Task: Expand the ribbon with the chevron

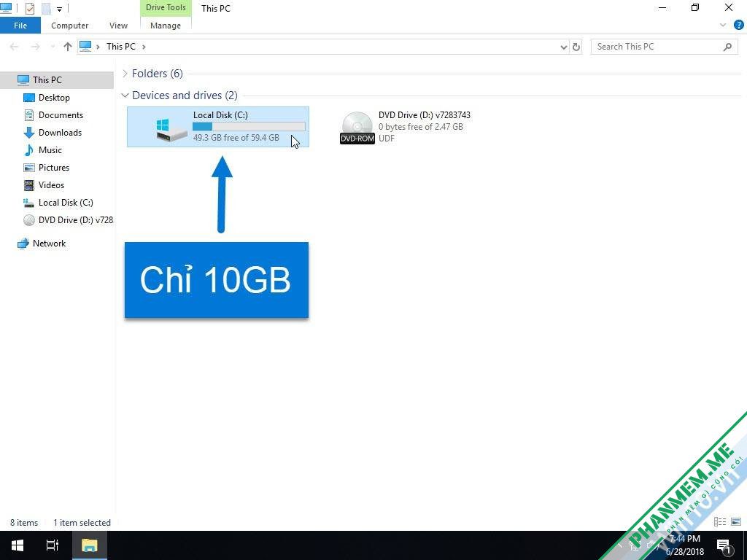Action: click(723, 26)
